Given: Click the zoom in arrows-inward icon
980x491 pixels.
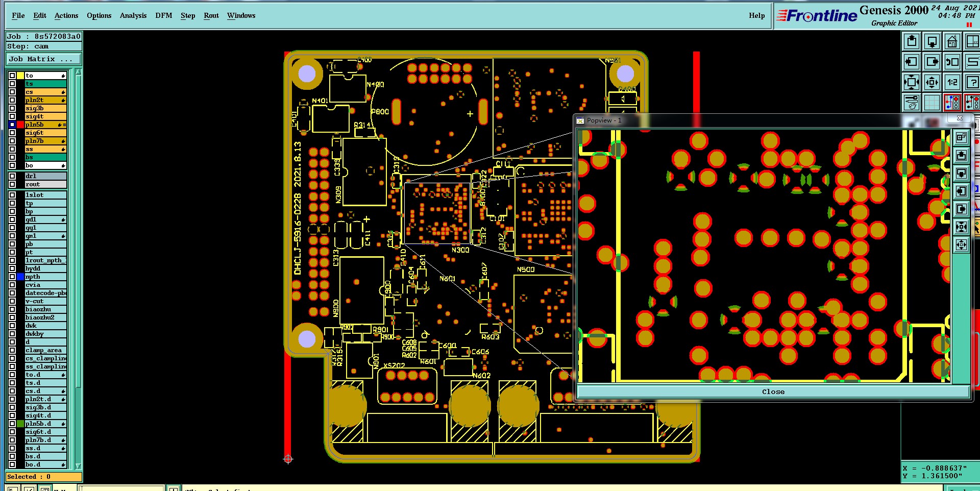Looking at the screenshot, I should click(x=912, y=82).
